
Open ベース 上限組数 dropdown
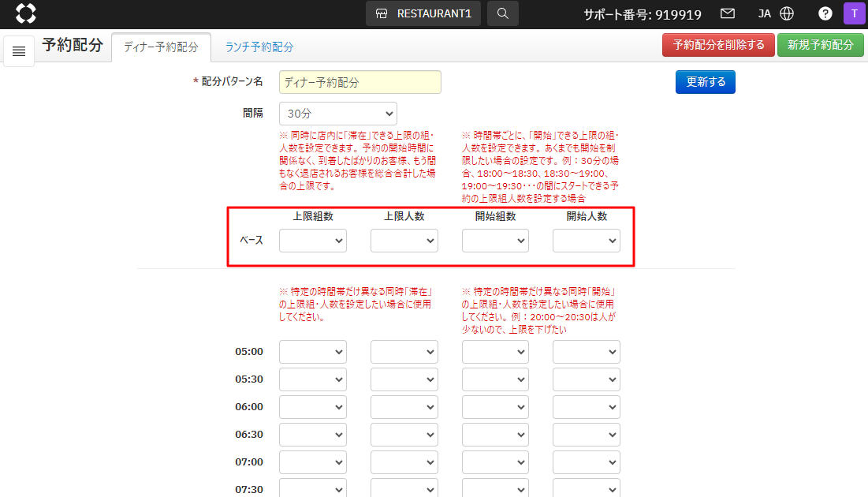click(x=313, y=241)
